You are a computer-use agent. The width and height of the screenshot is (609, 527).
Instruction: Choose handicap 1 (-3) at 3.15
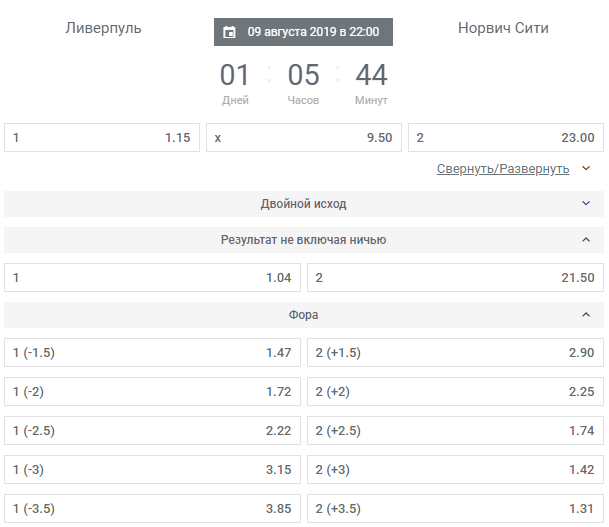pyautogui.click(x=152, y=470)
